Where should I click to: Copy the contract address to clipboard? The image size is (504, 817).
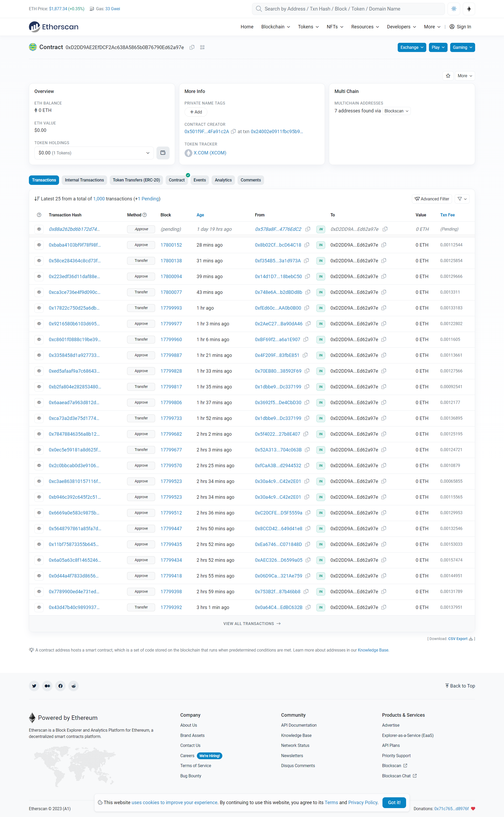[x=192, y=47]
